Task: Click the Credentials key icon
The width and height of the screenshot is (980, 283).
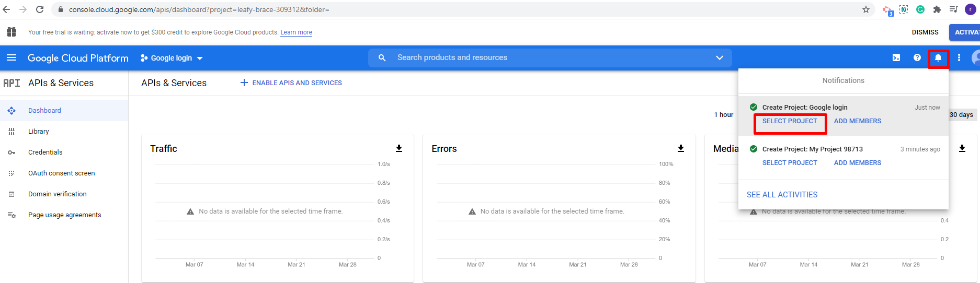Action: coord(12,152)
